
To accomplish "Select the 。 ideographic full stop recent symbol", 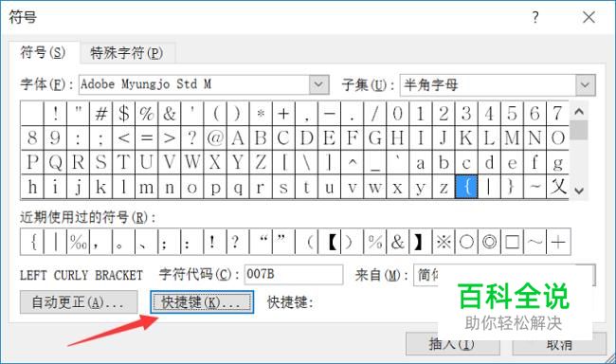I will [123, 242].
